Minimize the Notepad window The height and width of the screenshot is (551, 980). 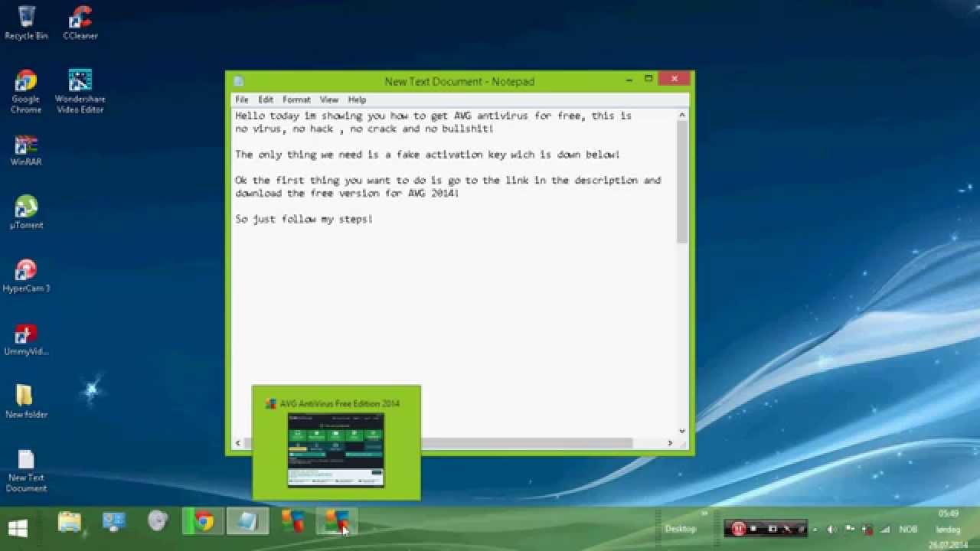click(629, 79)
